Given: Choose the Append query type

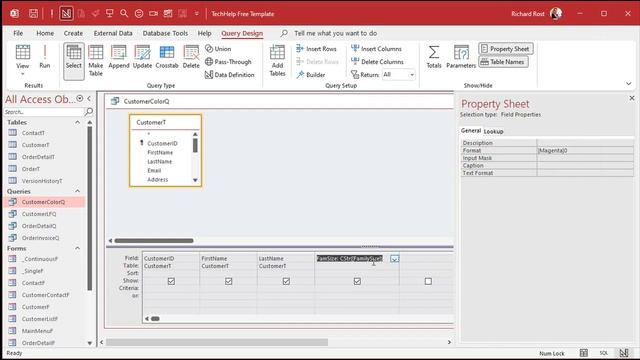Looking at the screenshot, I should pyautogui.click(x=119, y=57).
